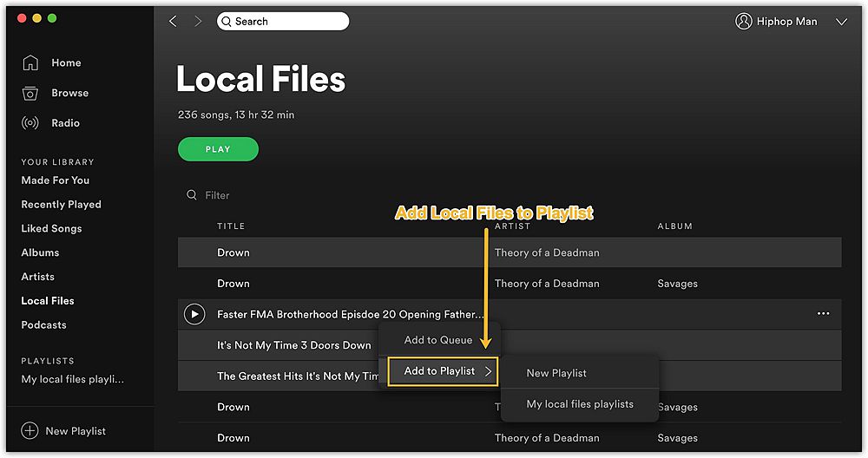Image resolution: width=868 pixels, height=458 pixels.
Task: Expand the account menu chevron beside Hiphop Man
Action: pos(841,22)
